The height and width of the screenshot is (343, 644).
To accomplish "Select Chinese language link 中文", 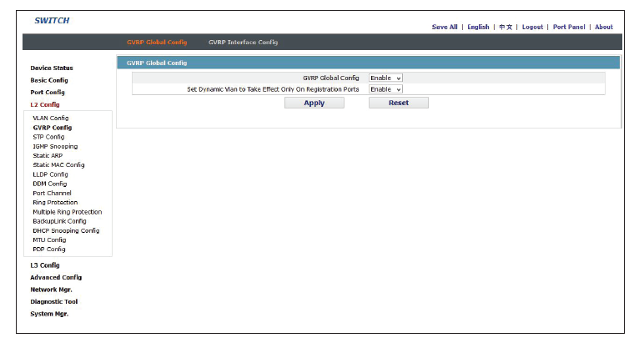I will point(506,27).
